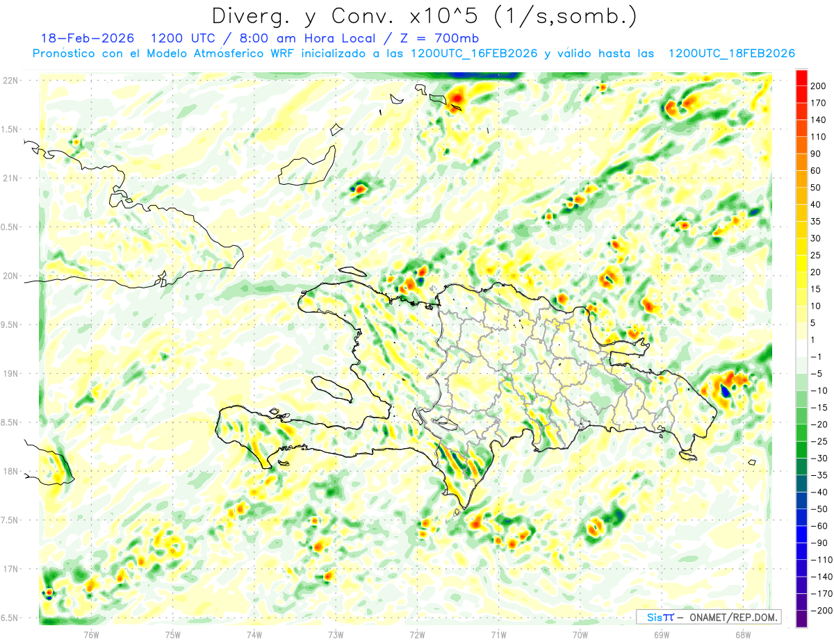Click the positive '25' color scale value
The height and width of the screenshot is (644, 834).
[816, 256]
